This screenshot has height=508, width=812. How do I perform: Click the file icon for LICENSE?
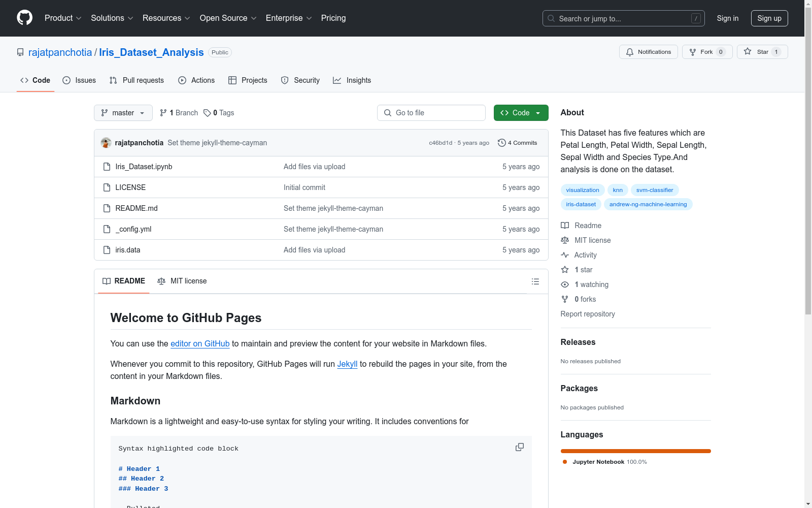click(x=107, y=187)
